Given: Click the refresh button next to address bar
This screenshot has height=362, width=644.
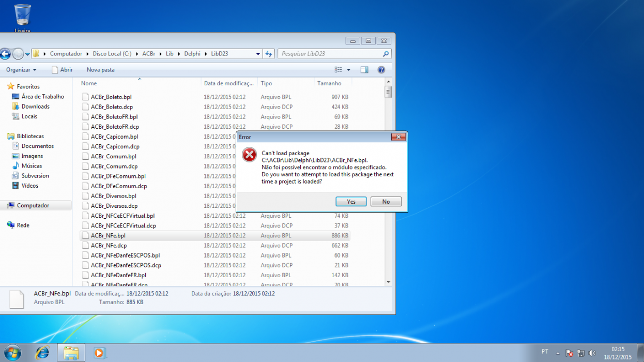Looking at the screenshot, I should point(269,54).
